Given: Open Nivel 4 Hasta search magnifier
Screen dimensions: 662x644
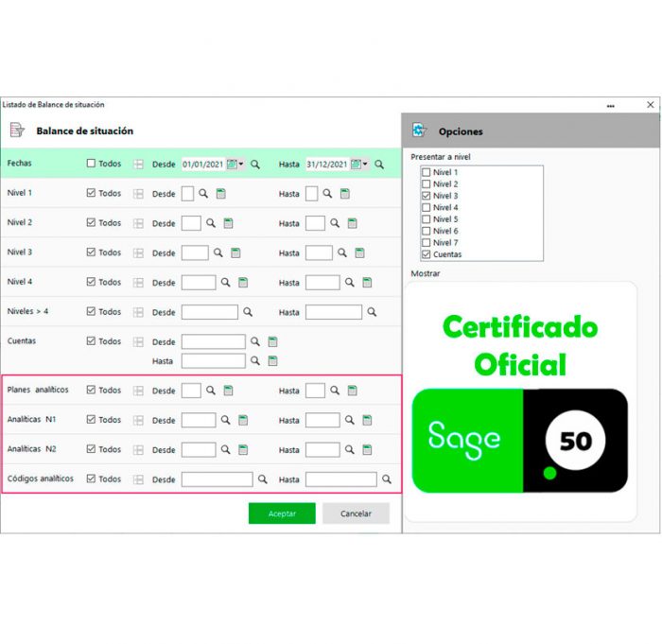Looking at the screenshot, I should [350, 282].
